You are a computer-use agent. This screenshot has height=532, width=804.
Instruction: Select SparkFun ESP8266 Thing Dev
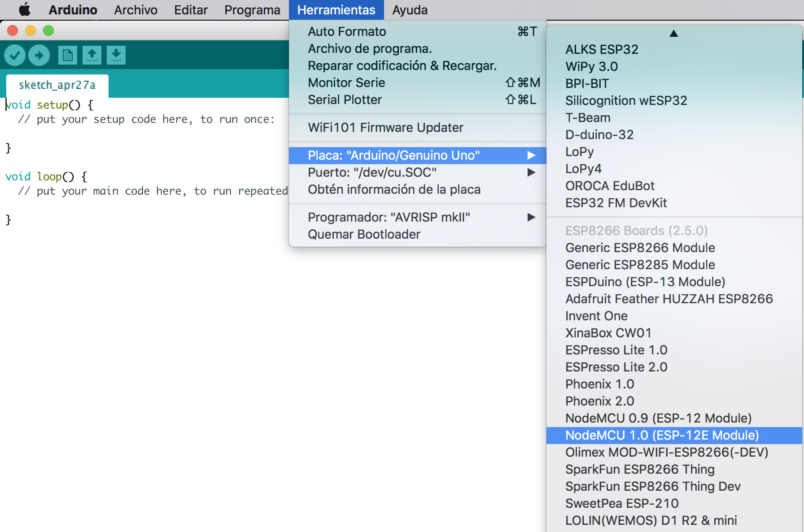point(674,486)
